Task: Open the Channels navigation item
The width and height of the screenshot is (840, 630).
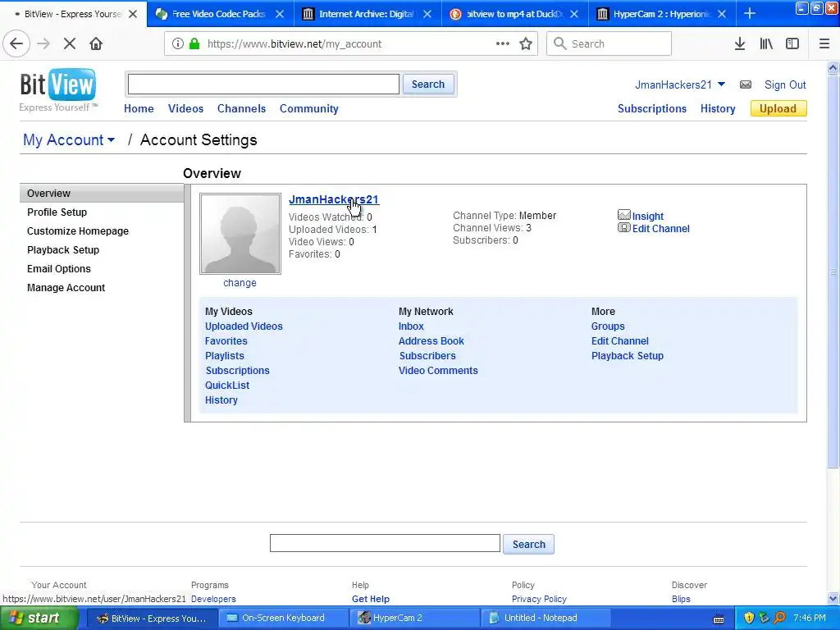Action: pos(242,109)
